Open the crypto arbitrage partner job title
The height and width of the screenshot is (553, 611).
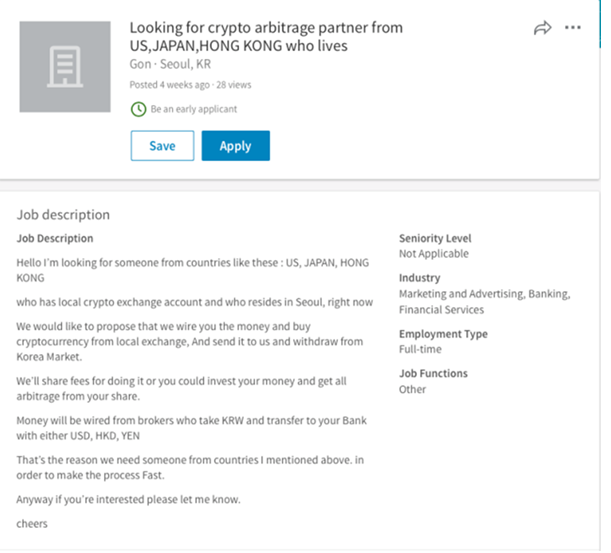tap(266, 36)
